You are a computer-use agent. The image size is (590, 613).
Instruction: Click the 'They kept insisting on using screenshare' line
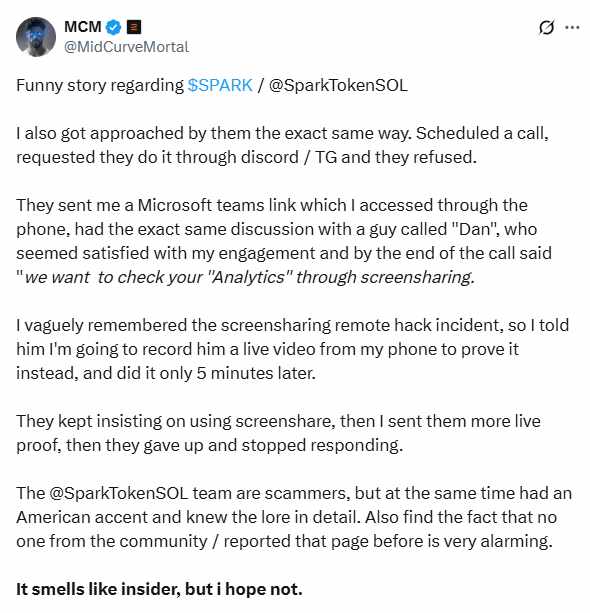pos(278,421)
